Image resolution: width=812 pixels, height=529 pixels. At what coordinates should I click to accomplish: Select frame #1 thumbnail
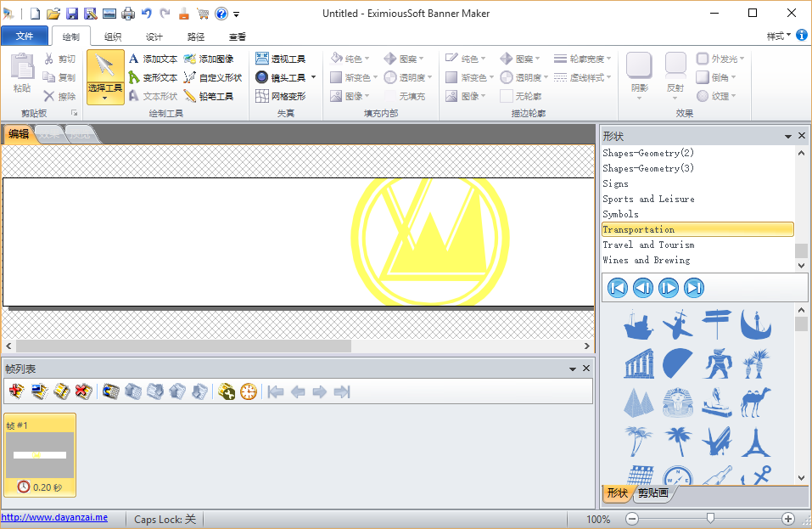click(x=40, y=455)
